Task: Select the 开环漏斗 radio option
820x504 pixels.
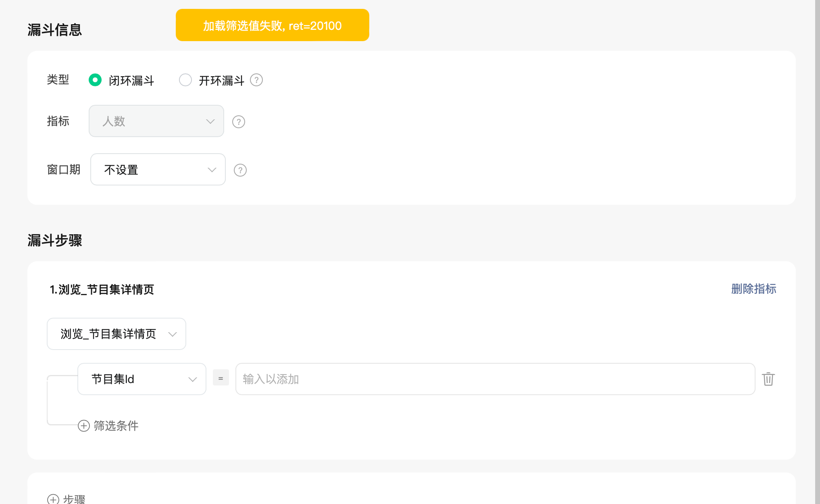Action: click(185, 80)
